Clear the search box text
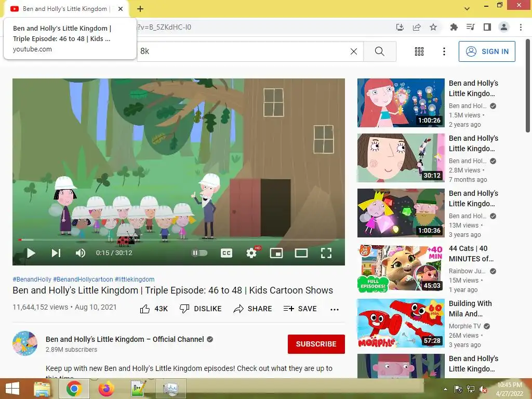 click(353, 51)
